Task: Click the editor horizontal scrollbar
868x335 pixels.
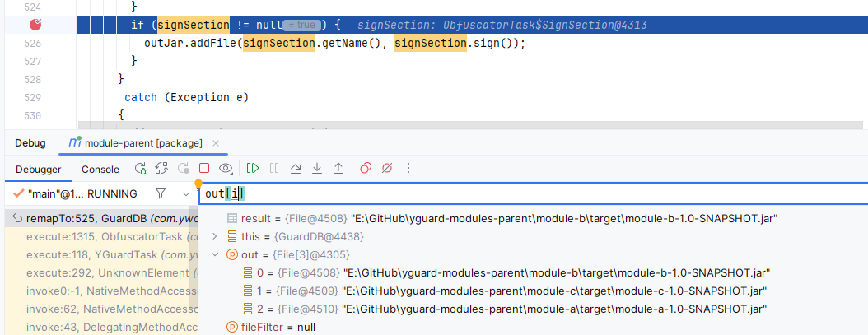Action: pos(470,125)
